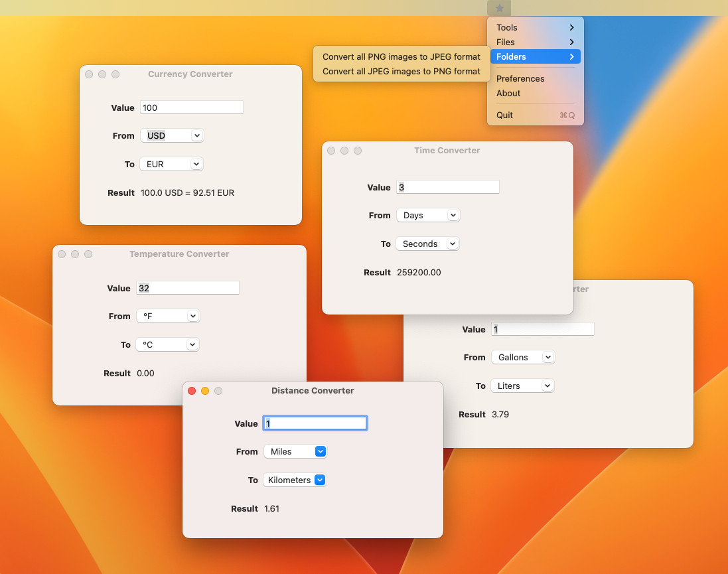Click the Folders submenu chevron arrow
This screenshot has height=574, width=728.
coord(572,56)
